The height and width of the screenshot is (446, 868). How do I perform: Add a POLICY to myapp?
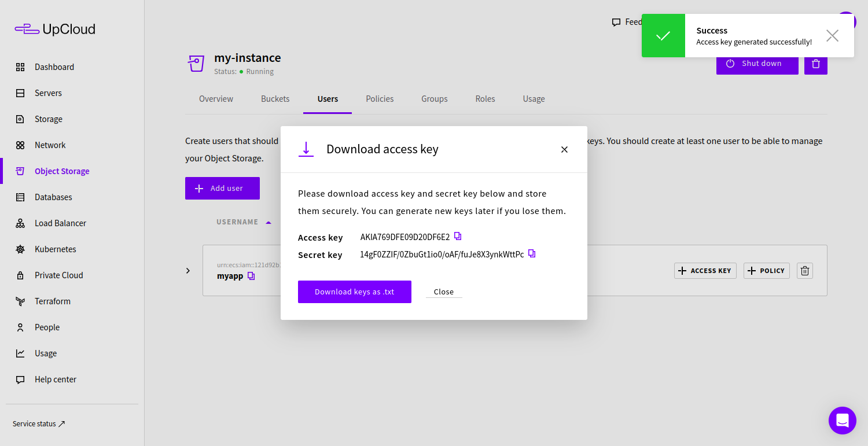pos(766,271)
